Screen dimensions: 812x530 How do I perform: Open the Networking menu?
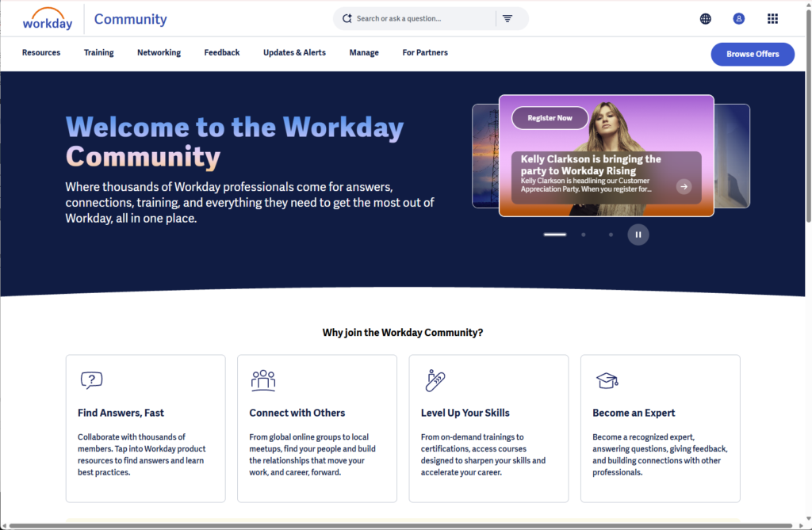[159, 53]
